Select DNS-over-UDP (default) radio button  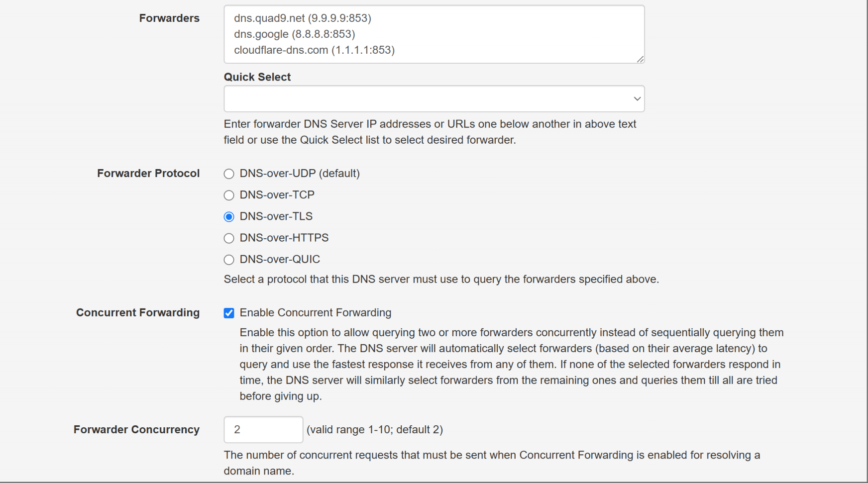(229, 174)
